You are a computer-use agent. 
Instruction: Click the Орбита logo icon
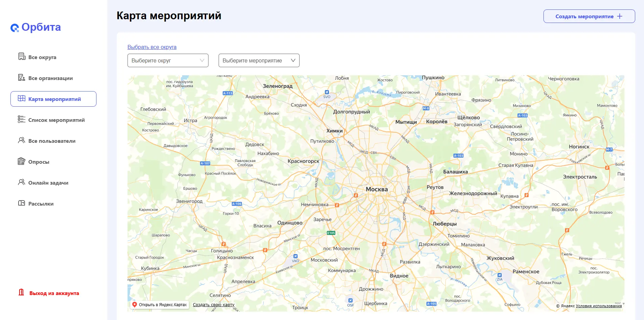[15, 28]
